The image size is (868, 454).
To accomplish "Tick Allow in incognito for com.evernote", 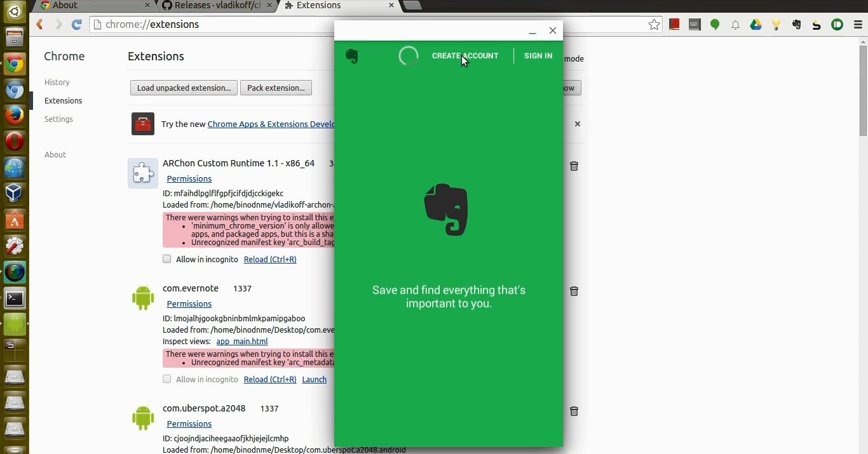I will (x=167, y=379).
